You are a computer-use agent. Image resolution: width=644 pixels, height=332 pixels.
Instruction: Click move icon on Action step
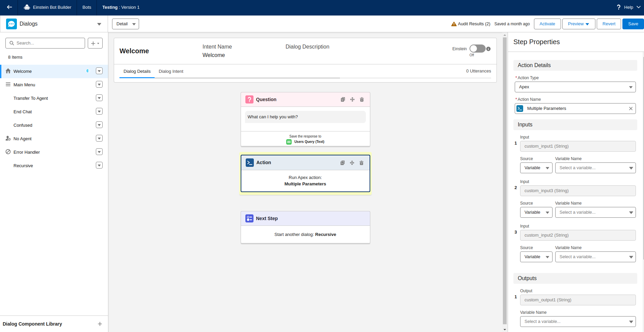point(352,163)
